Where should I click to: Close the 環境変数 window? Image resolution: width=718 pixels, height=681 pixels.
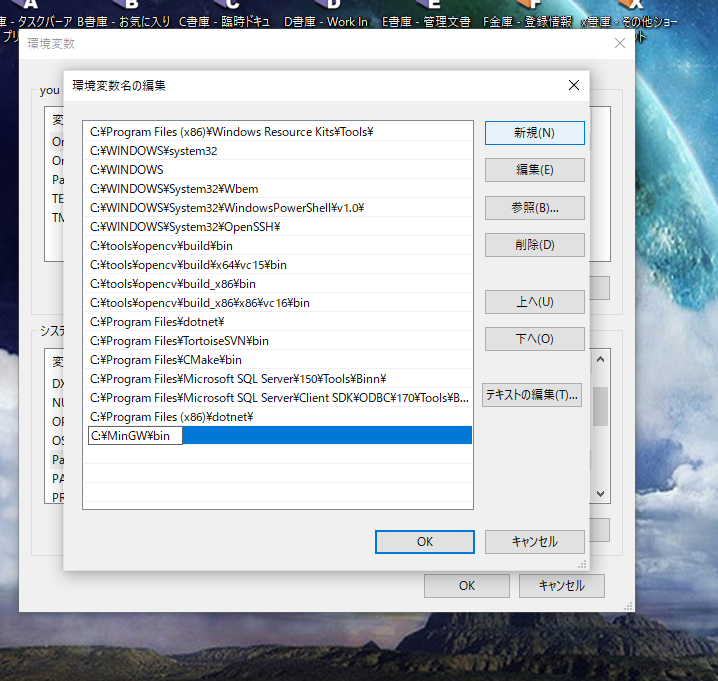coord(620,43)
